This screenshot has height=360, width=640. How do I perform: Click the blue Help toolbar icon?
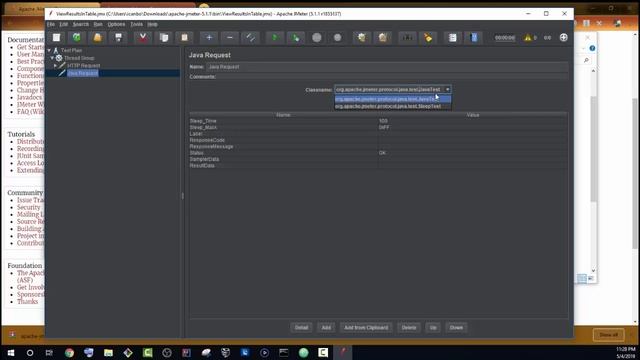tap(473, 38)
